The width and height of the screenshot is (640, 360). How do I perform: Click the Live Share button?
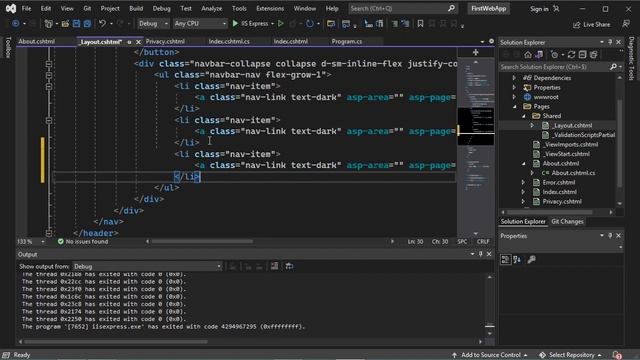tap(592, 24)
